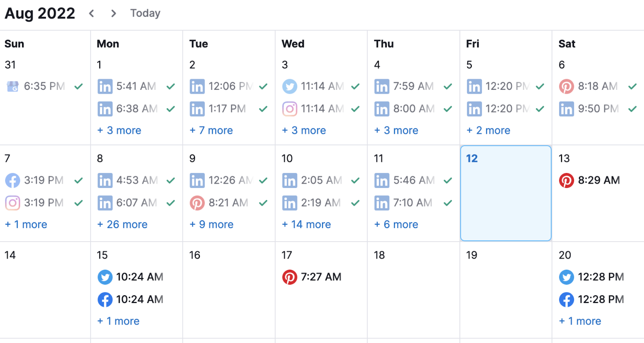Go to the previous month
Viewport: 644px width, 343px height.
[x=92, y=14]
